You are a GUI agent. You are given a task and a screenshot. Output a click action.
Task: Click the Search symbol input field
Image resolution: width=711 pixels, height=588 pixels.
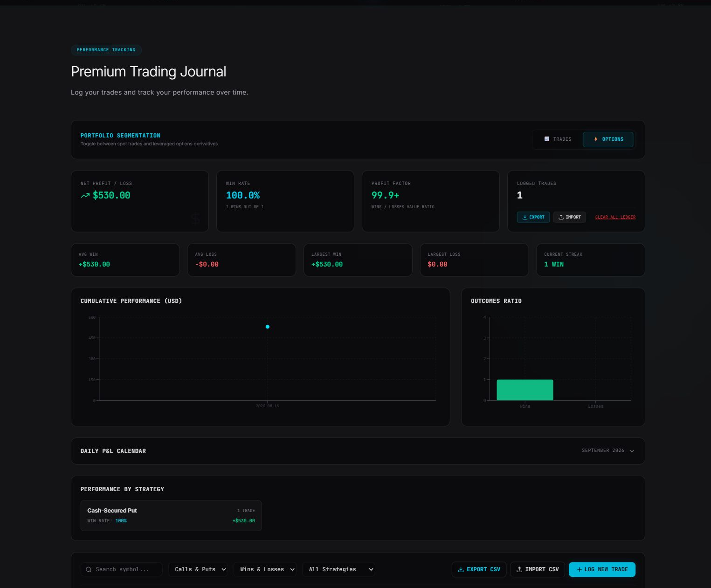[122, 569]
